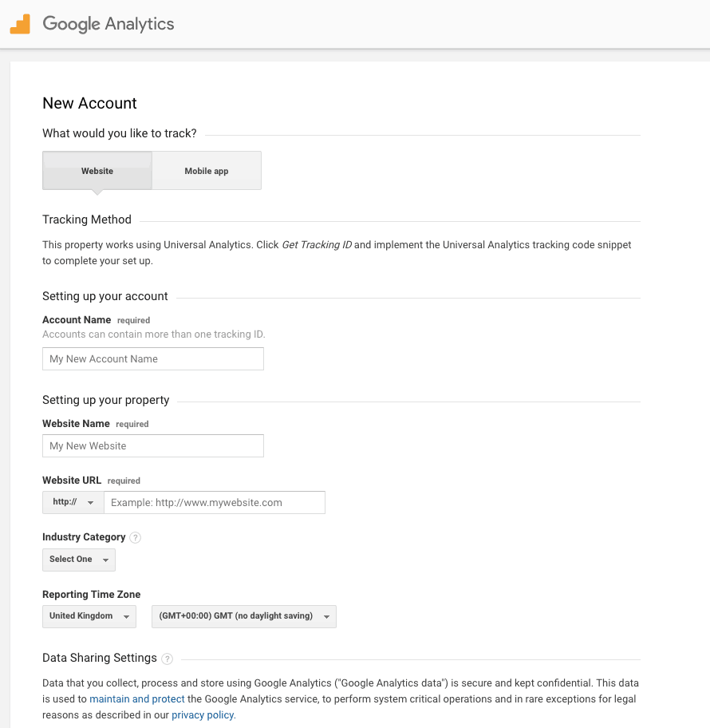Click the Data Sharing Settings help icon
This screenshot has width=710, height=728.
pyautogui.click(x=167, y=658)
